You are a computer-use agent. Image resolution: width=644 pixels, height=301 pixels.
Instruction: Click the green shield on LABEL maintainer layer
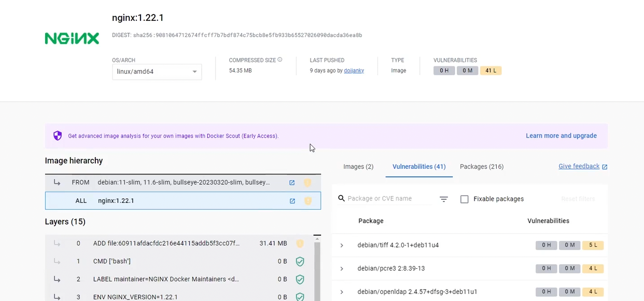(x=300, y=279)
